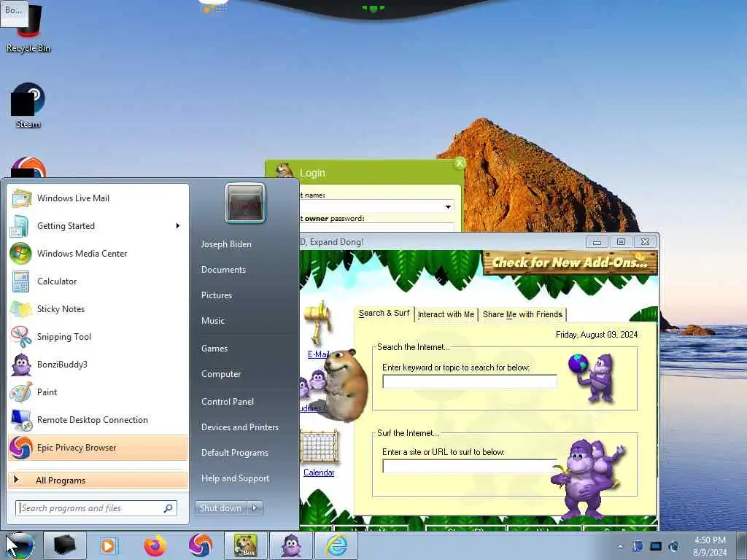Screen dimensions: 747x560
Task: Launch Windows Media Center
Action: point(98,253)
